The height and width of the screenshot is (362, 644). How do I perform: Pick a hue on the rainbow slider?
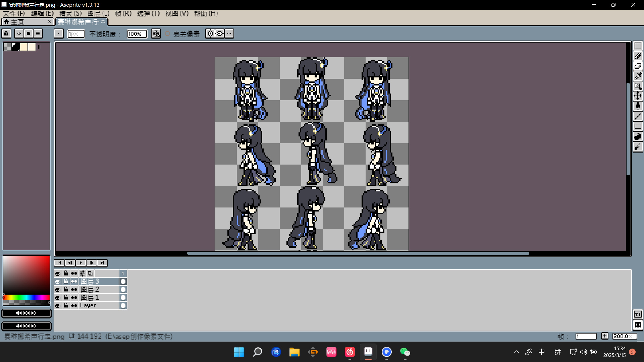point(26,298)
